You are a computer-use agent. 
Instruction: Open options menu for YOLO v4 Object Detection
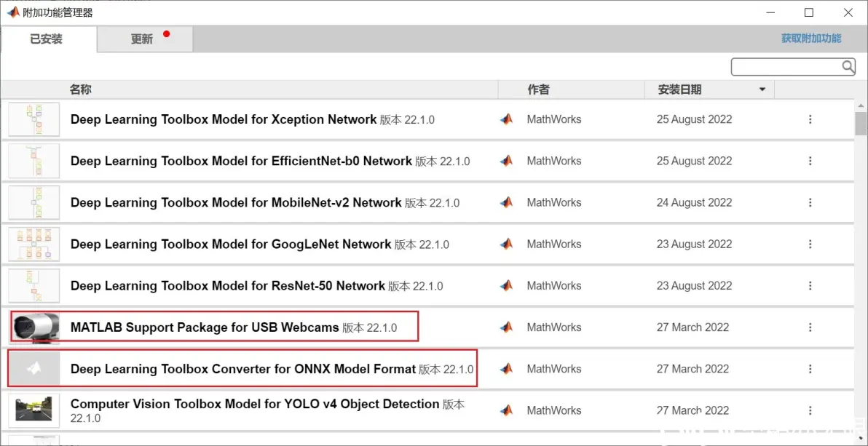pos(810,410)
